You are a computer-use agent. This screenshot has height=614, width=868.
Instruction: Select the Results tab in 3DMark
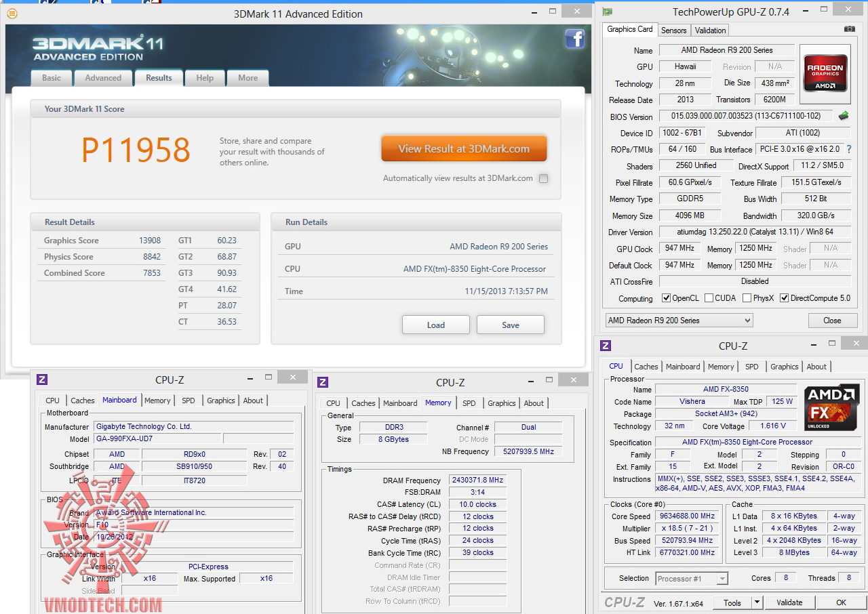pos(159,78)
